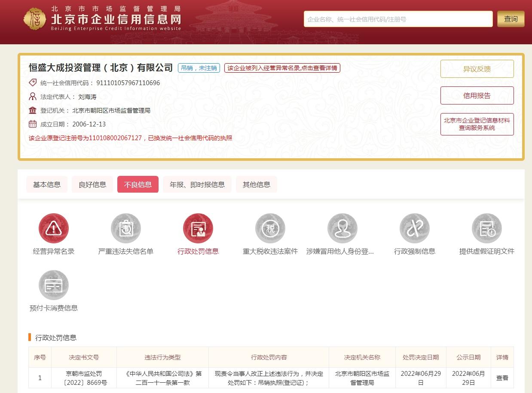Click 查看 in penalty row 1
This screenshot has height=393, width=532.
(x=502, y=378)
